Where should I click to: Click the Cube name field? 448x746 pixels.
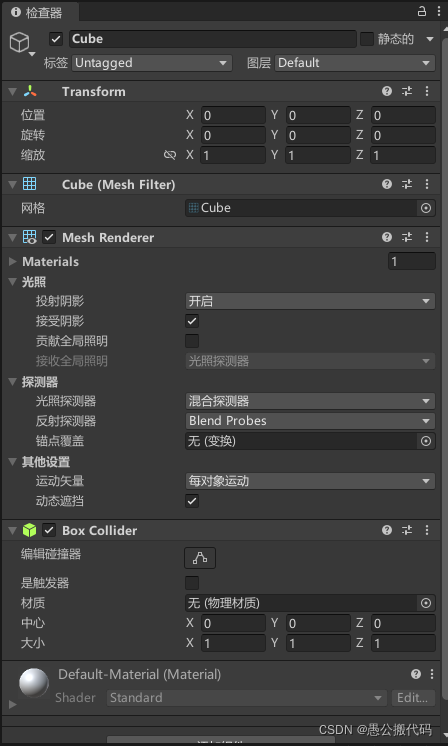213,39
